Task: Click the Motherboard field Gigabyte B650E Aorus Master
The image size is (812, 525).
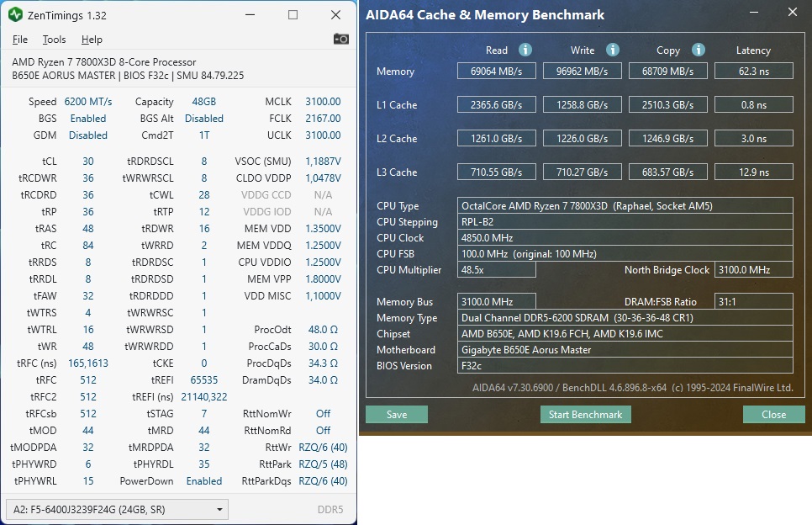Action: click(x=625, y=350)
